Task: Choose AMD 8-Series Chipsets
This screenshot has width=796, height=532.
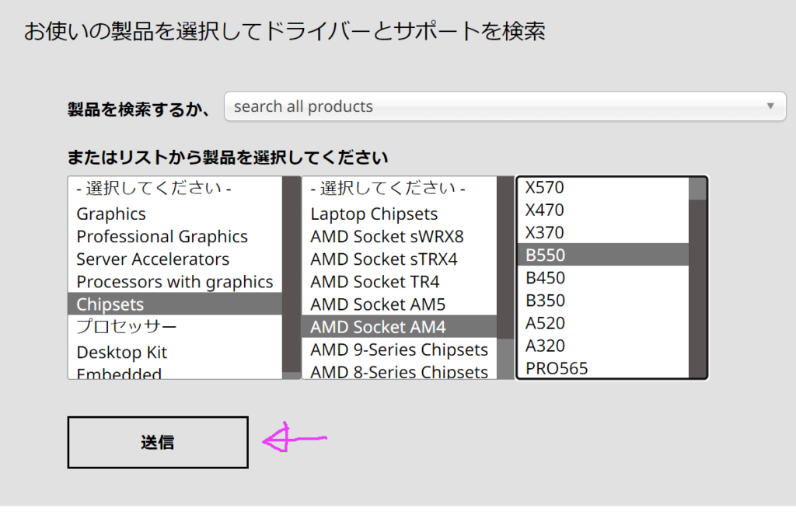Action: [399, 371]
